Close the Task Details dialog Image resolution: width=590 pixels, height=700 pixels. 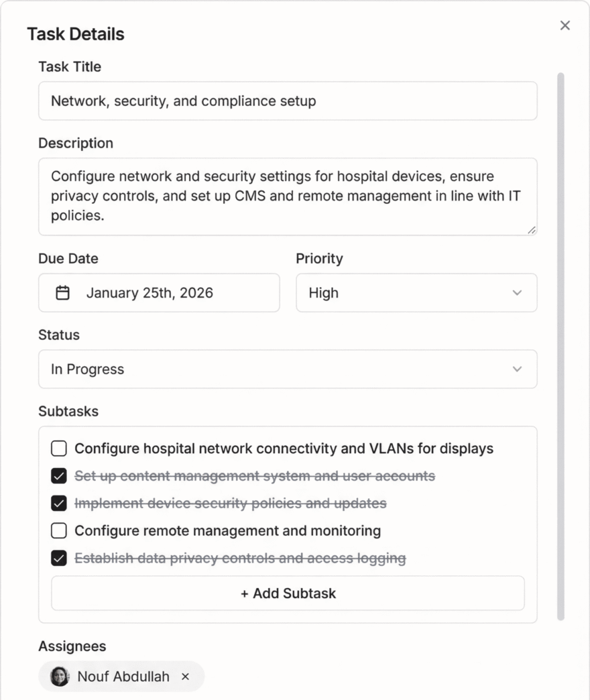pyautogui.click(x=565, y=25)
